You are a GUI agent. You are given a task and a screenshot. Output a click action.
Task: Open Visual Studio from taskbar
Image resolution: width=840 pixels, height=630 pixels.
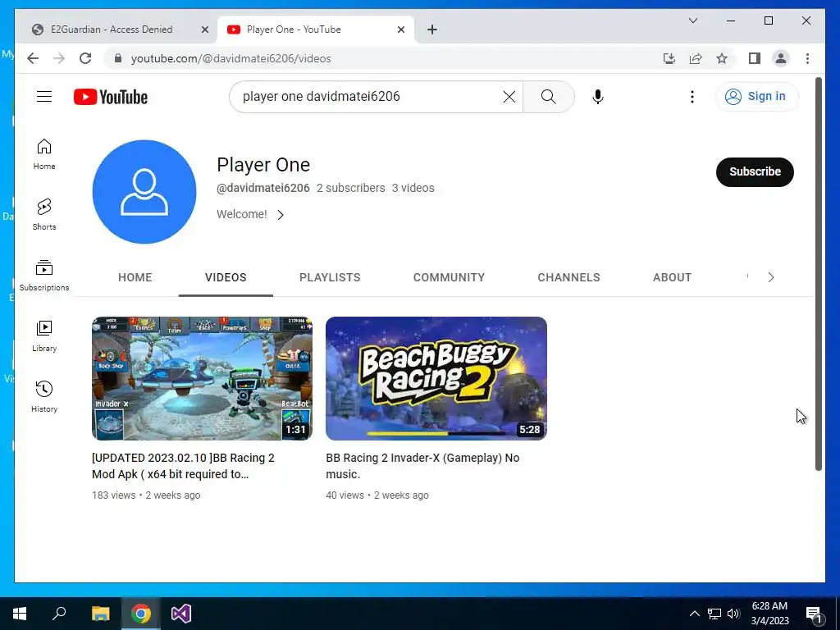(x=181, y=614)
